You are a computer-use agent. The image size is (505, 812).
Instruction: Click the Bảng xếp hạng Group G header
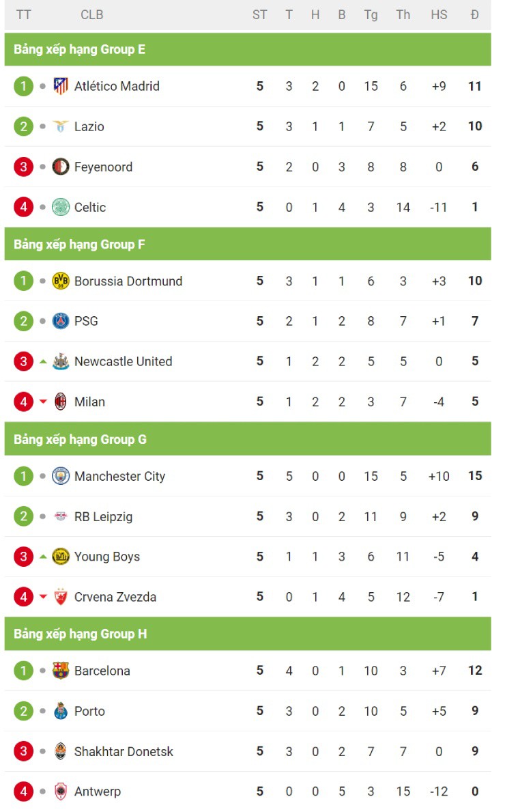pyautogui.click(x=80, y=439)
